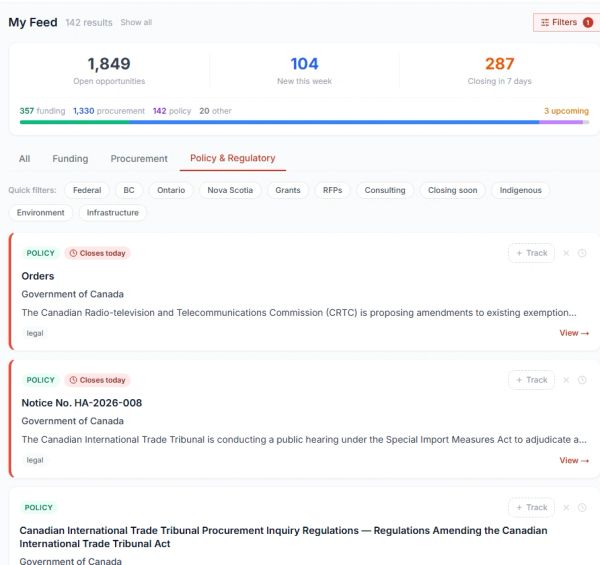Screen dimensions: 600x565
Task: Enable the Indigenous quick filter
Action: pos(520,190)
